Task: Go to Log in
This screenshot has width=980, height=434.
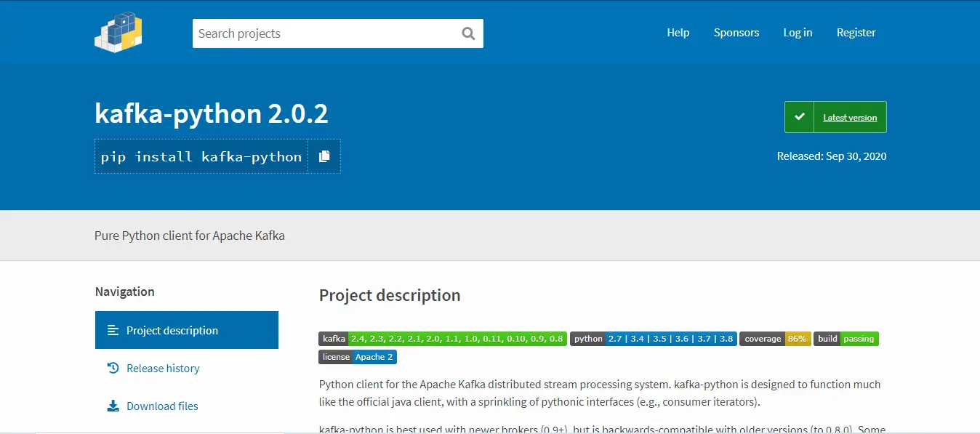Action: pos(798,32)
